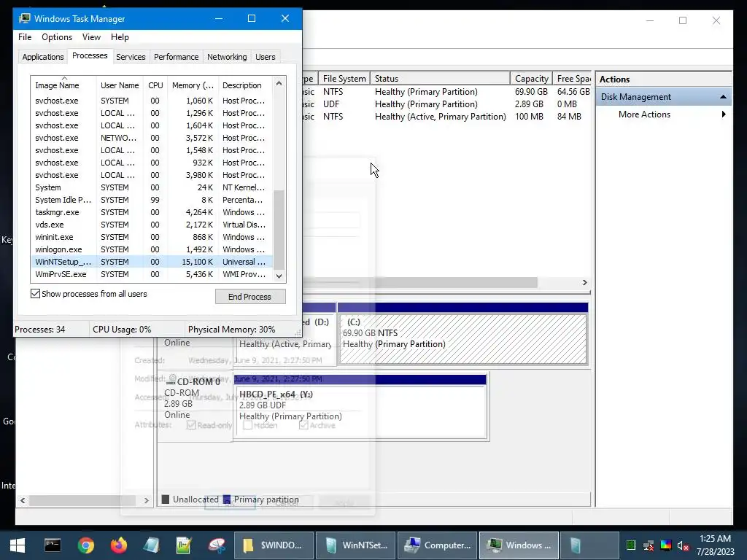The width and height of the screenshot is (747, 560).
Task: Toggle the faded Archive checkbox
Action: [x=303, y=425]
